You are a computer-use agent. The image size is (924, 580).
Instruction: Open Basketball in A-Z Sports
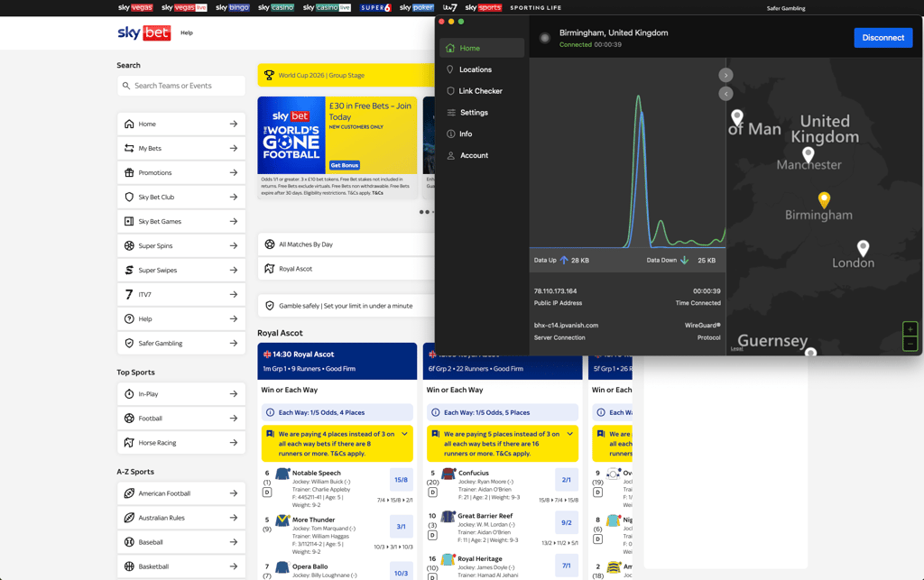pyautogui.click(x=180, y=566)
